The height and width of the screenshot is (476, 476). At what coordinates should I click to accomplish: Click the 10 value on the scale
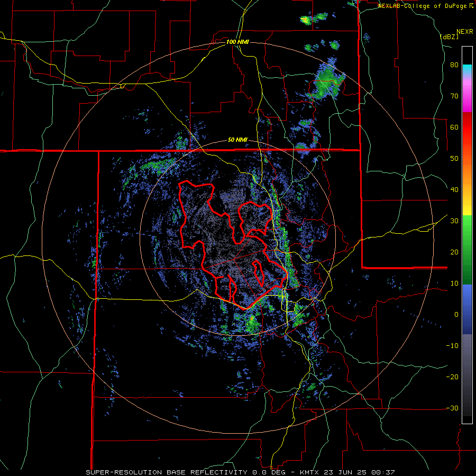[454, 283]
